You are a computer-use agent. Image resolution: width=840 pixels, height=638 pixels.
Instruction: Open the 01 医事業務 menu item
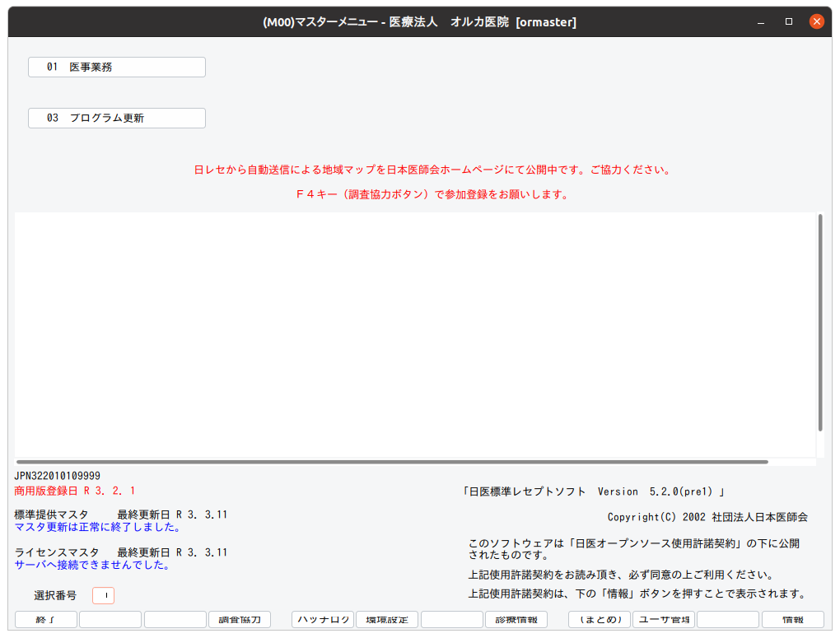[x=116, y=67]
